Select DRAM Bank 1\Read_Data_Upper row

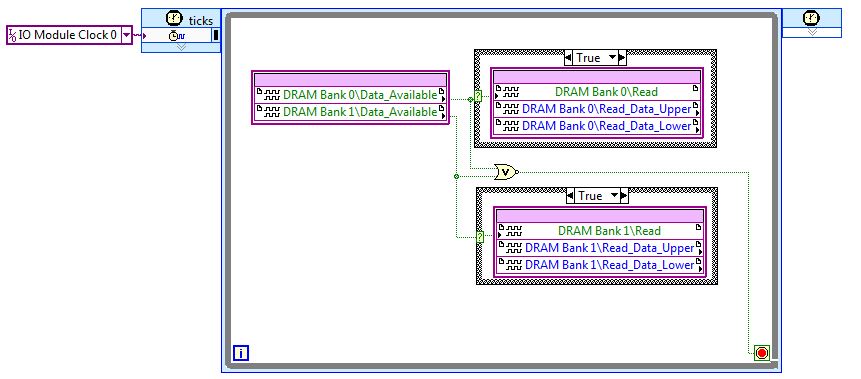pos(599,248)
